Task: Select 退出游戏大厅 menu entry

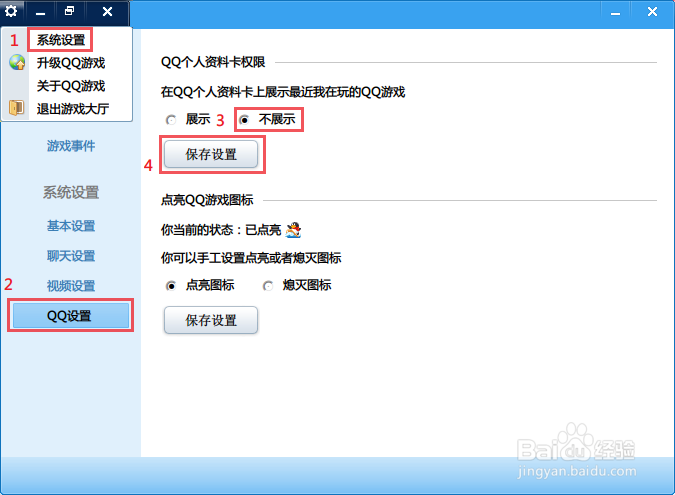Action: pyautogui.click(x=73, y=109)
